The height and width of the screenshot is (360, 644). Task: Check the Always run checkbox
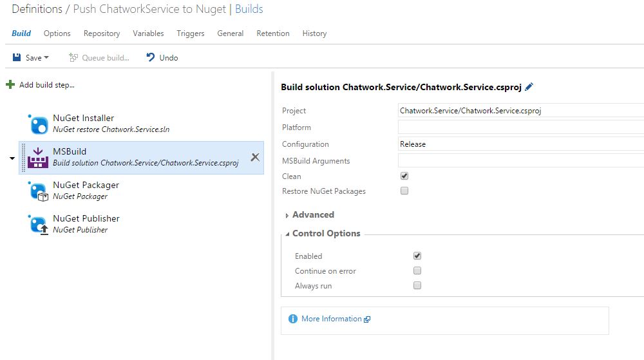click(417, 285)
